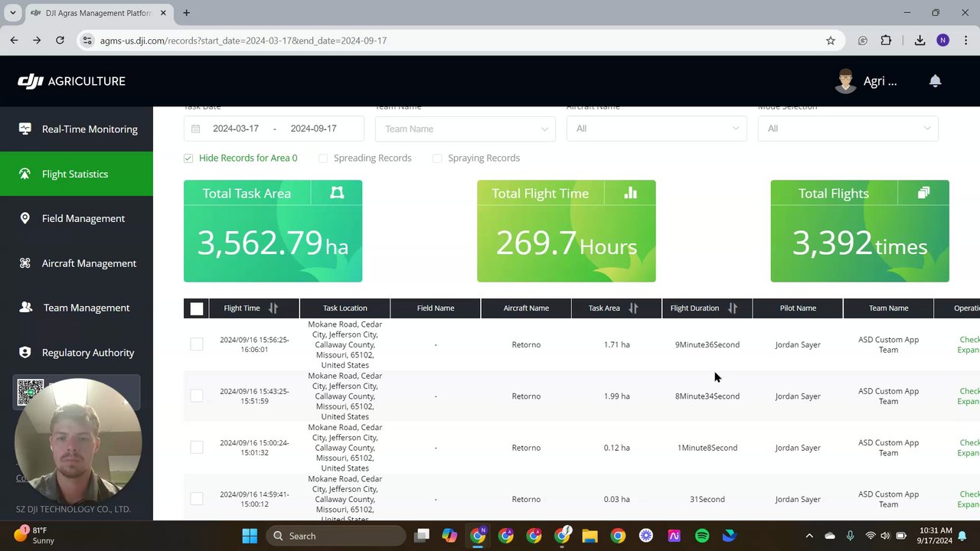This screenshot has width=980, height=551.
Task: Click the Task Location column header
Action: point(345,308)
